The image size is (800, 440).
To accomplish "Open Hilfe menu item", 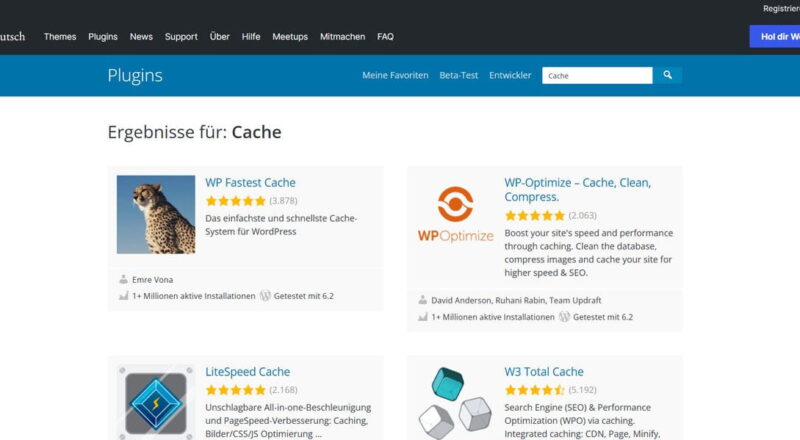I will click(x=251, y=37).
